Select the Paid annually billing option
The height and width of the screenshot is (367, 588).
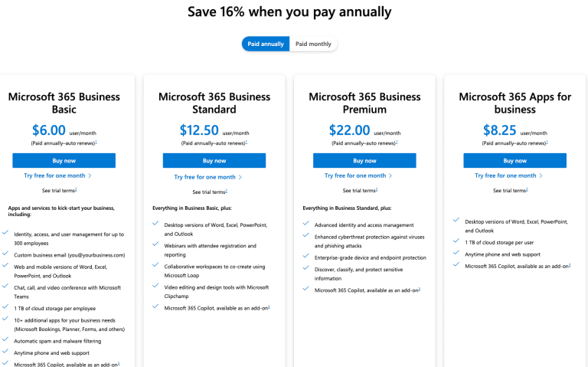(266, 44)
